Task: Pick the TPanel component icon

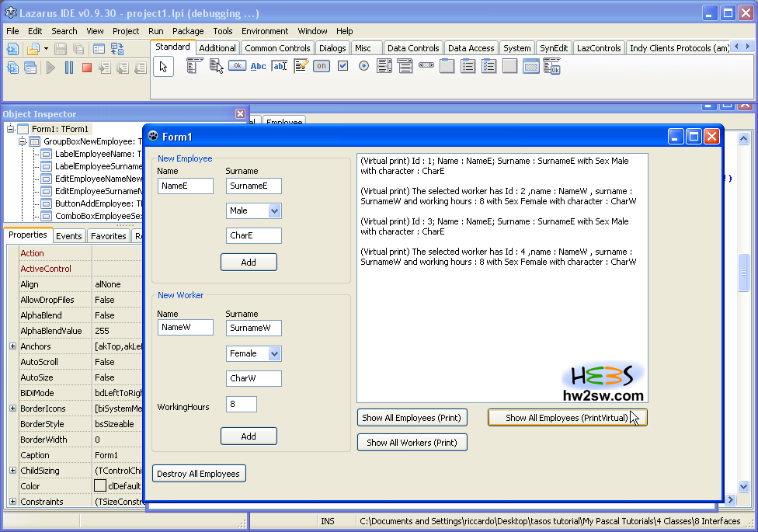Action: coord(510,66)
